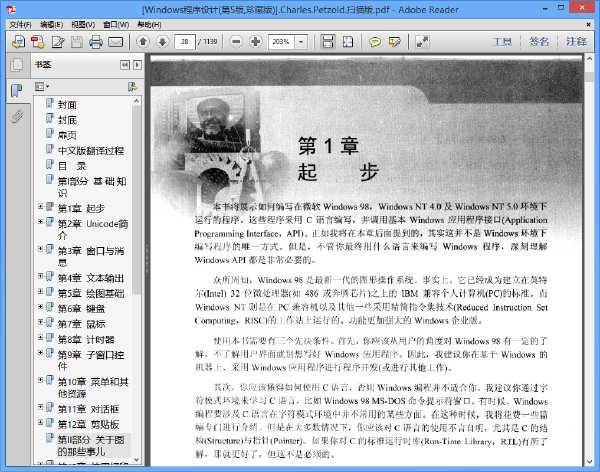Click the fit-width scrolling mode icon

328,41
